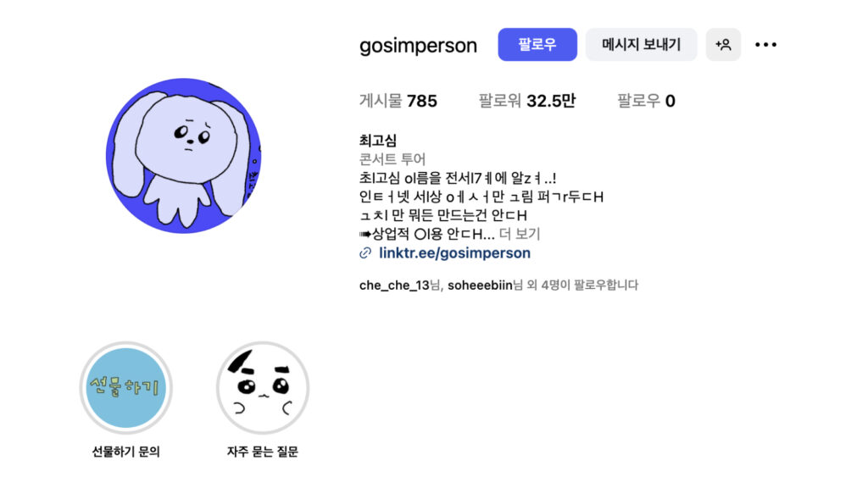Click the 게시물 785 posts count
This screenshot has width=868, height=488.
click(x=398, y=101)
